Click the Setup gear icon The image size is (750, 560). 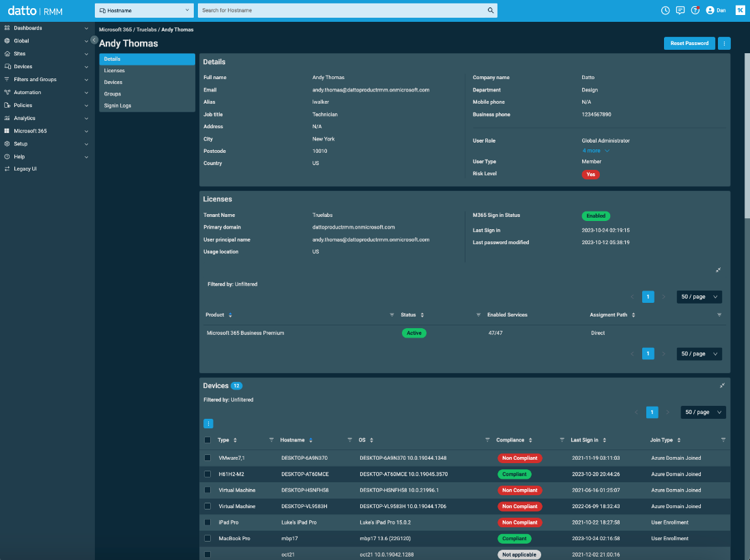pyautogui.click(x=7, y=144)
